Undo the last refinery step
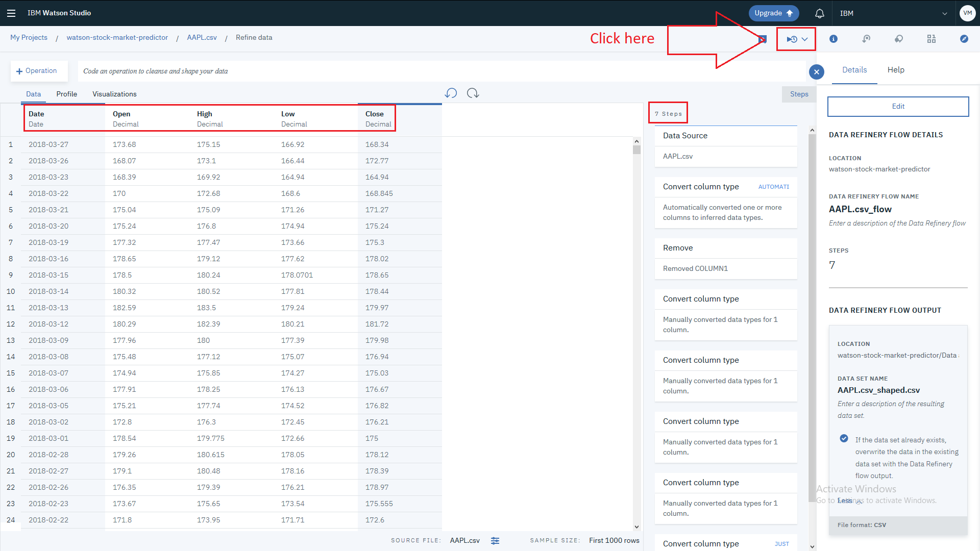Image resolution: width=980 pixels, height=551 pixels. pos(451,93)
